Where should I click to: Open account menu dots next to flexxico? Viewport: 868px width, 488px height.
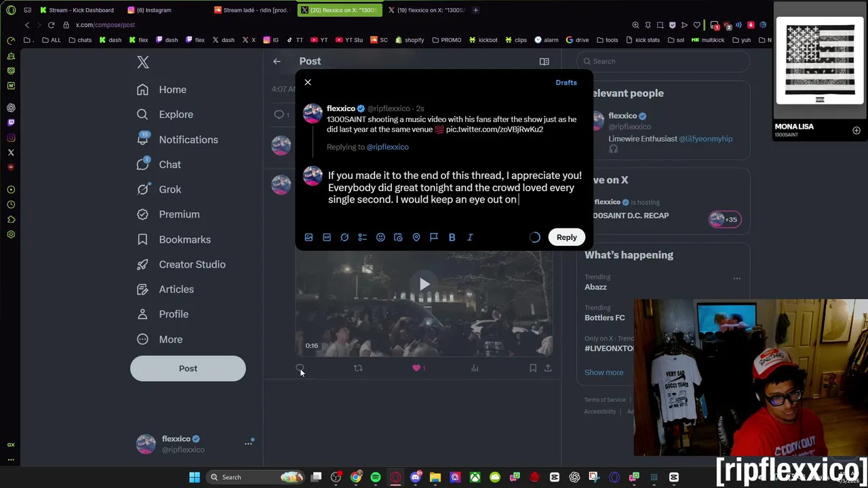(x=248, y=443)
